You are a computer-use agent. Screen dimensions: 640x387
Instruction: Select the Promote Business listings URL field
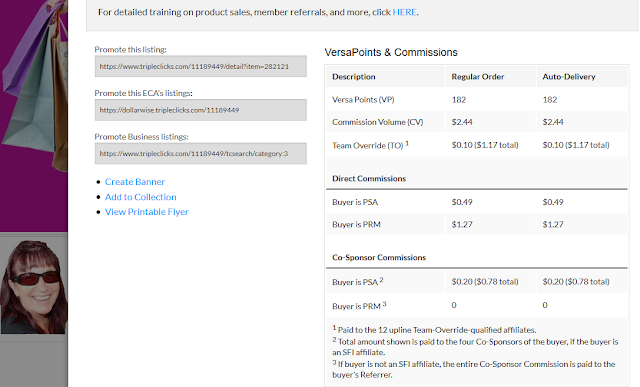(201, 153)
